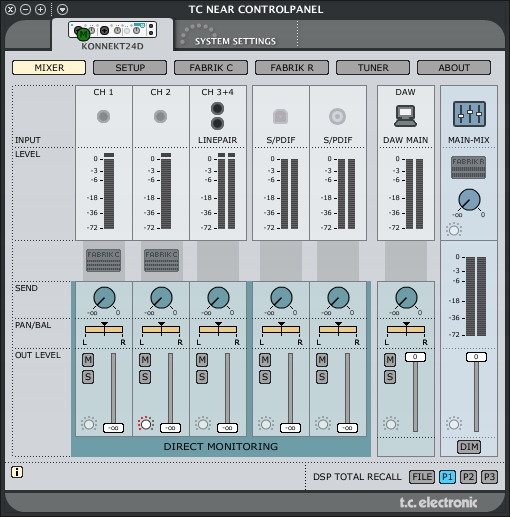The height and width of the screenshot is (517, 510).
Task: Toggle the DIM button
Action: (469, 447)
